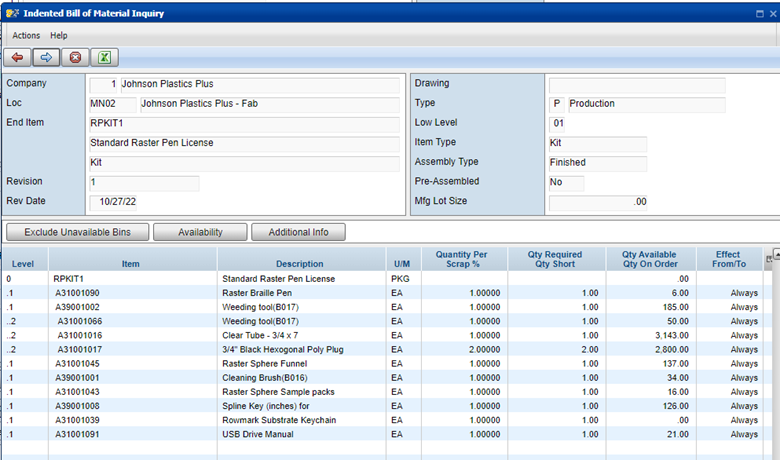Click the empty Drawing field
The width and height of the screenshot is (780, 460).
[x=637, y=85]
